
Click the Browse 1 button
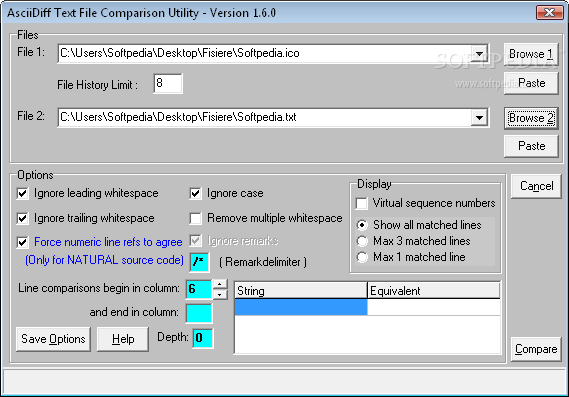pyautogui.click(x=531, y=54)
